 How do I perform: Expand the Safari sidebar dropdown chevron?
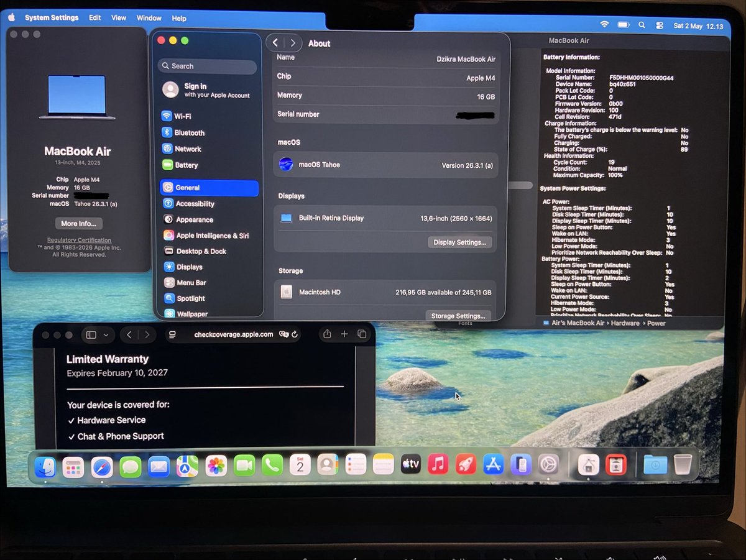tap(106, 335)
